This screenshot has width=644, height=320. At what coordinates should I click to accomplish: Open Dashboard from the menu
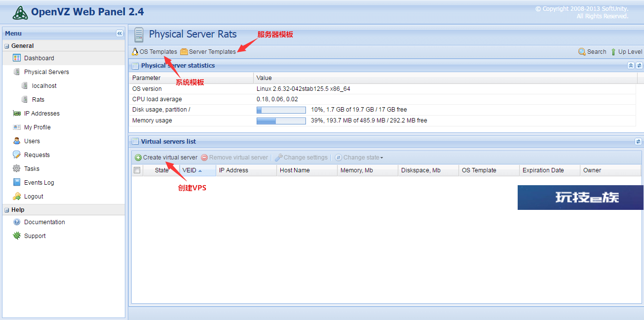[39, 58]
